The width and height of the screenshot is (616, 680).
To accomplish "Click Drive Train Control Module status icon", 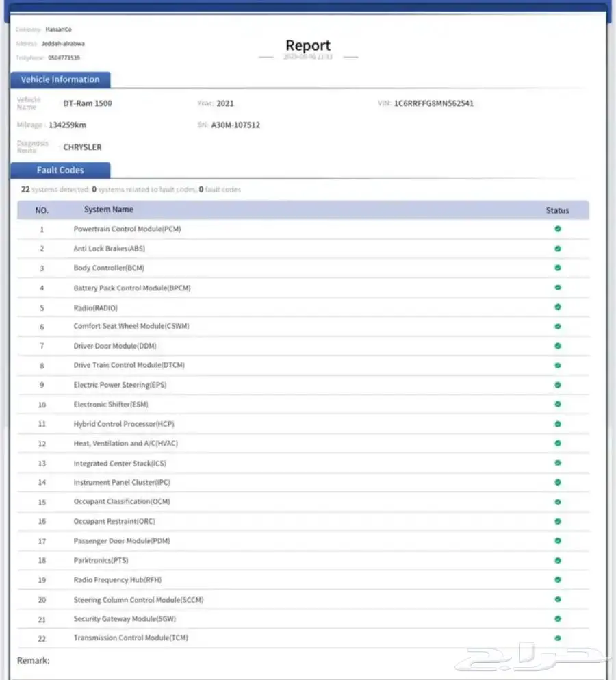I will [557, 366].
